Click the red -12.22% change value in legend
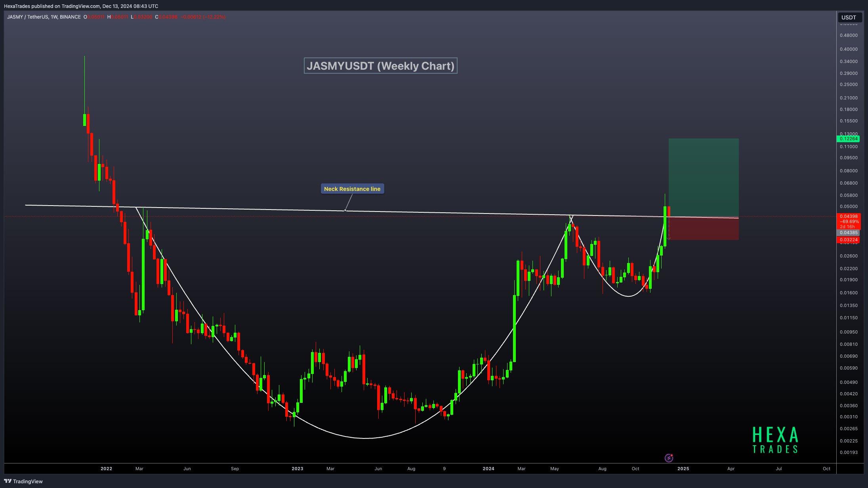This screenshot has width=868, height=488. pos(214,17)
